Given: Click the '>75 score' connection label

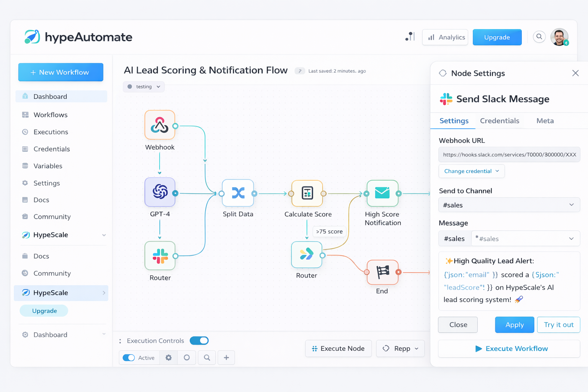Looking at the screenshot, I should (329, 232).
